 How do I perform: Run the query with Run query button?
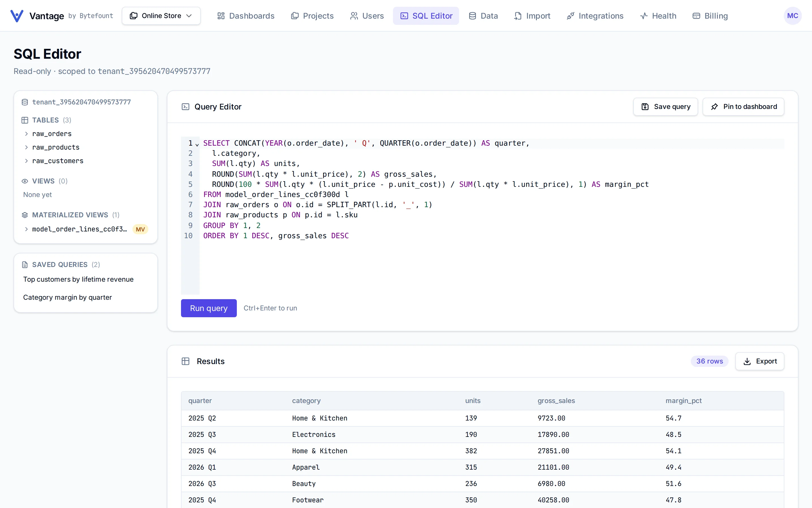[209, 308]
